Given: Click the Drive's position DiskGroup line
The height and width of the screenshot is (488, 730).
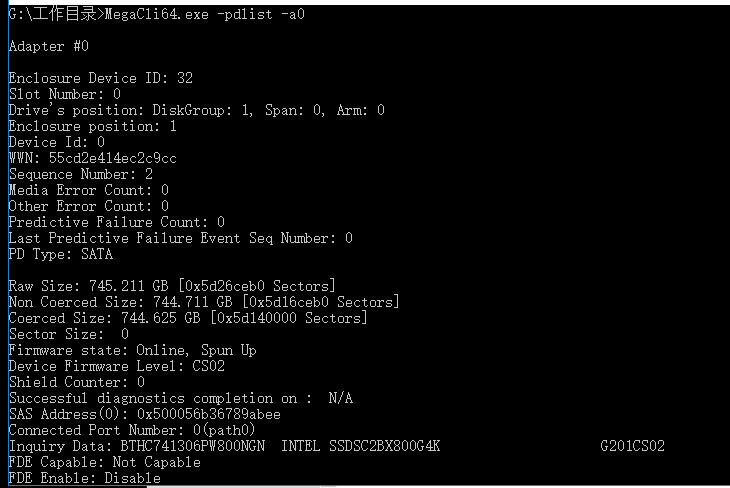Looking at the screenshot, I should pyautogui.click(x=196, y=110).
